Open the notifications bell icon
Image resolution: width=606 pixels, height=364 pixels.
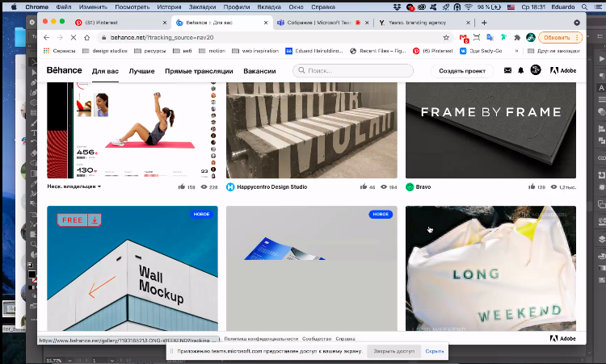tap(520, 71)
